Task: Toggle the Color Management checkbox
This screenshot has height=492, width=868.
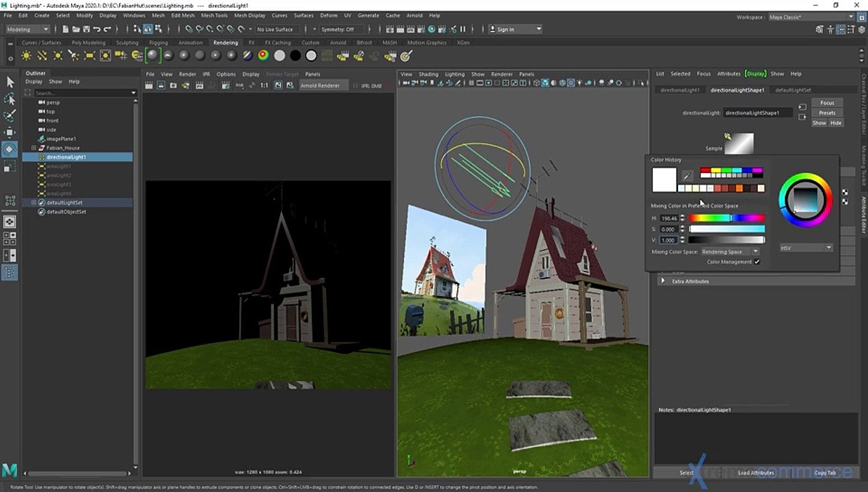Action: (757, 262)
